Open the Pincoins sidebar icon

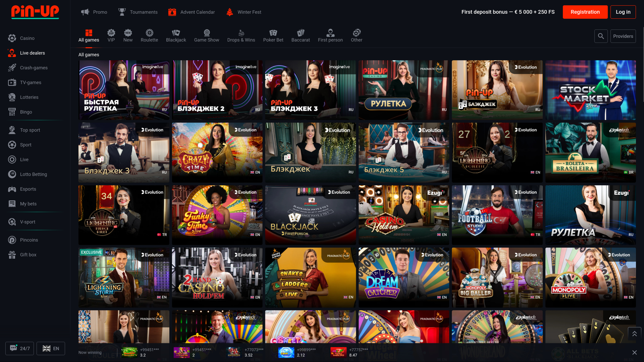tap(12, 240)
